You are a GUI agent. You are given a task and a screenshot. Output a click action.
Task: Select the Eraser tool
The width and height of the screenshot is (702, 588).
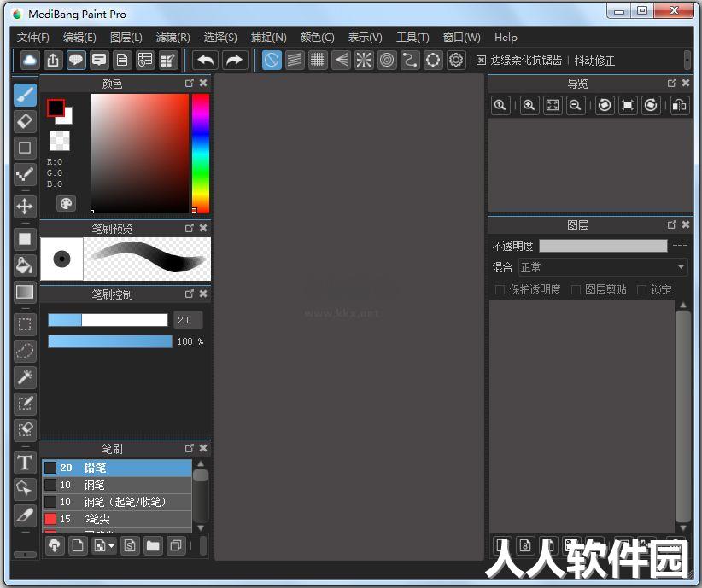[25, 121]
